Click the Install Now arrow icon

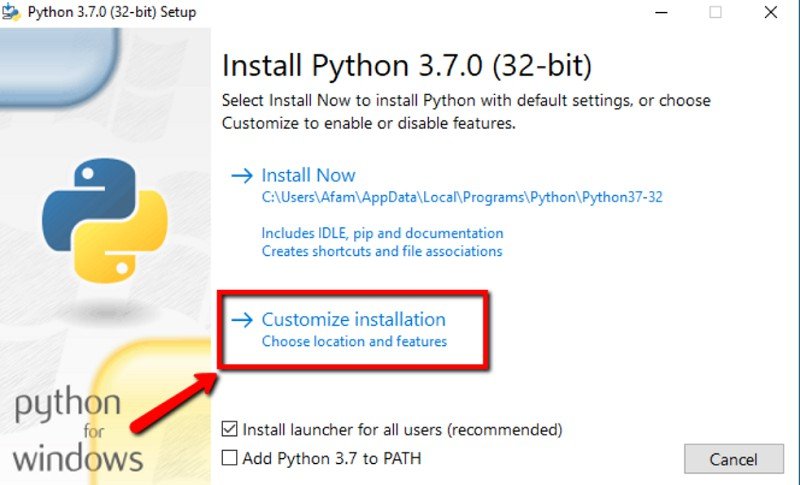242,176
